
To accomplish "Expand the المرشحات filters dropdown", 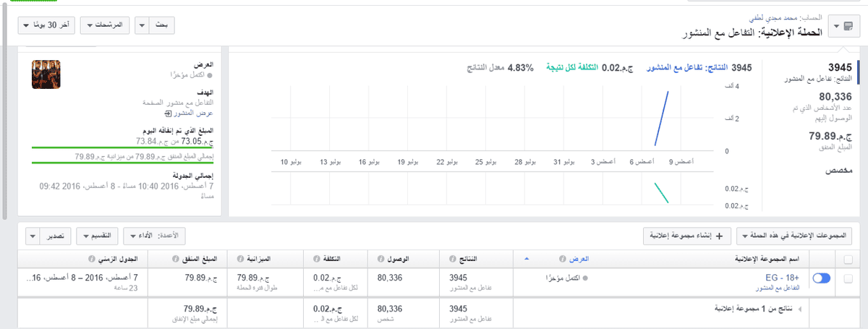I will (x=104, y=25).
